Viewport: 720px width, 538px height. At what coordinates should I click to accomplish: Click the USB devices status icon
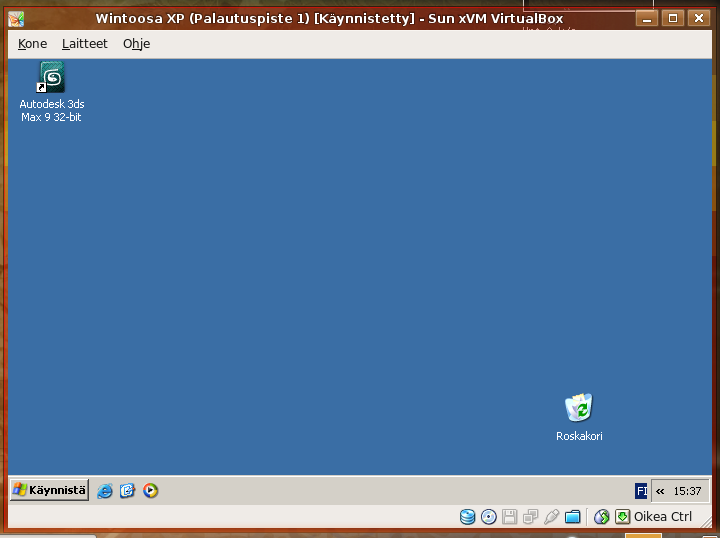pyautogui.click(x=551, y=517)
